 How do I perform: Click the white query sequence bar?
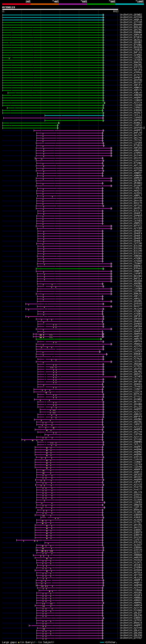point(60,10)
